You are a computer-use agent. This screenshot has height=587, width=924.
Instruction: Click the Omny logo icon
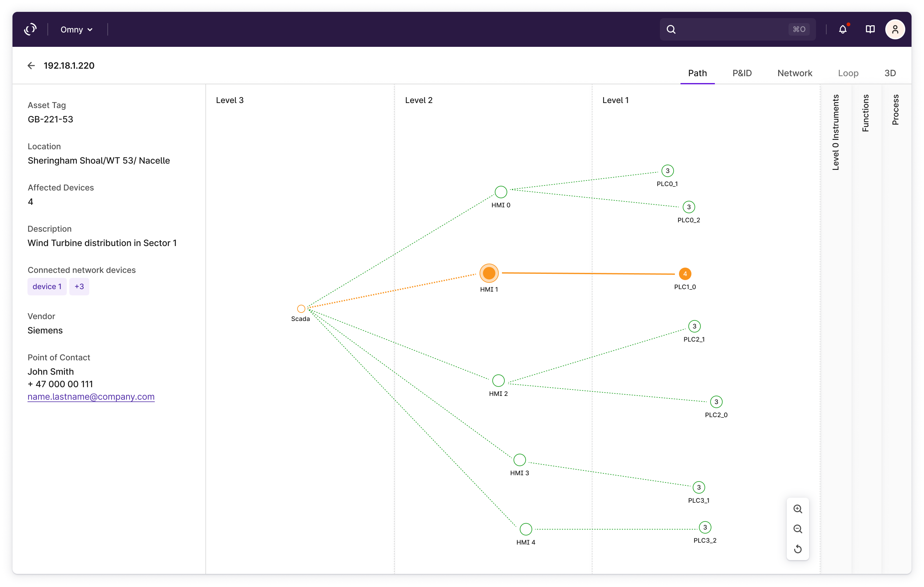tap(30, 30)
